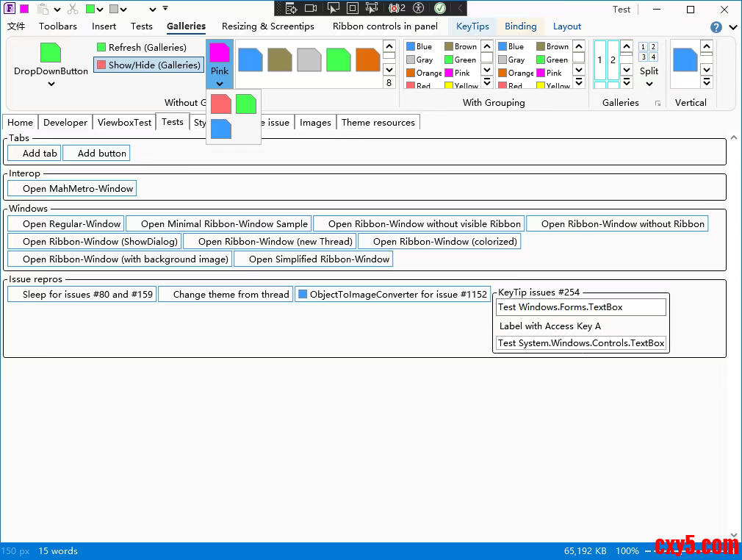Choose the Orange swatch in first grouped gallery
This screenshot has height=560, width=742.
pyautogui.click(x=423, y=73)
